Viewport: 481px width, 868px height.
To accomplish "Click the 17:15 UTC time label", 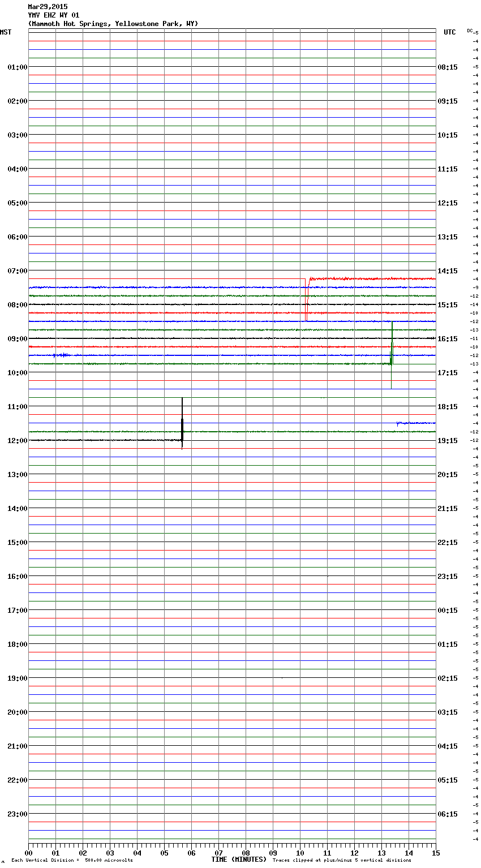I will point(448,372).
